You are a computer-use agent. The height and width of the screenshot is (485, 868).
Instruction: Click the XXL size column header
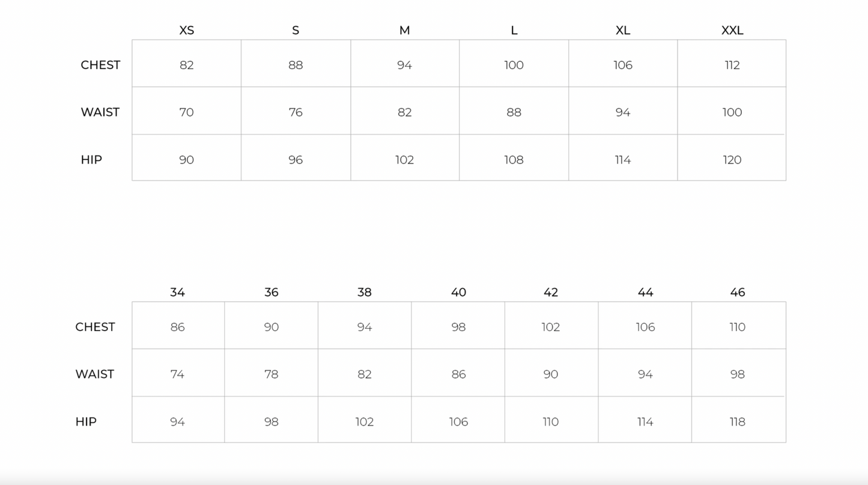(x=732, y=30)
